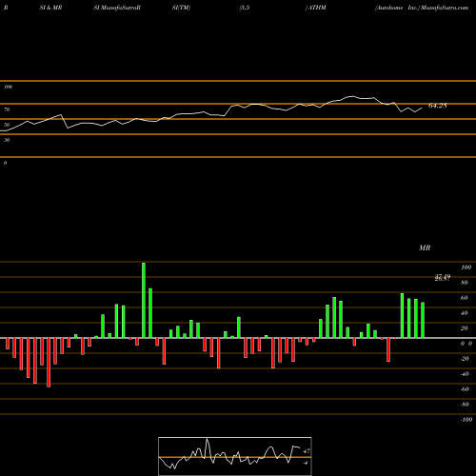Click the MunafaSutra.com text in header
This screenshot has height=476, width=476.
445,8
